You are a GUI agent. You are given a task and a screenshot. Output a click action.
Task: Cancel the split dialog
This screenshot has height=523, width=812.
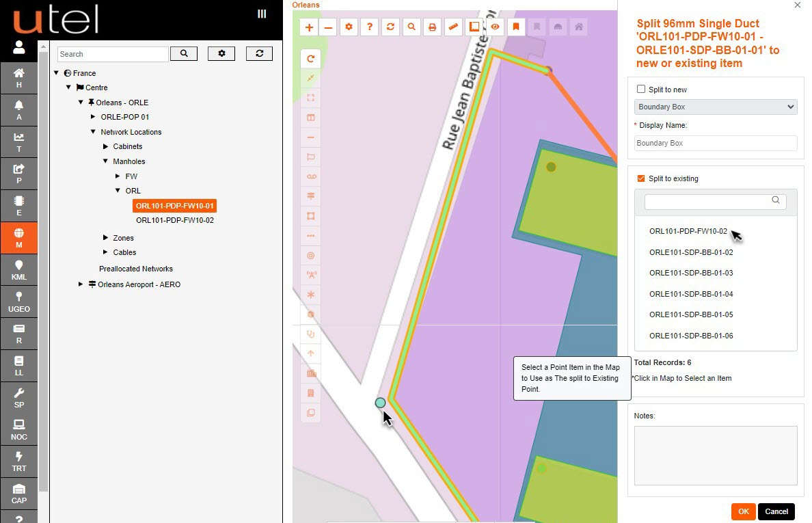click(x=776, y=511)
